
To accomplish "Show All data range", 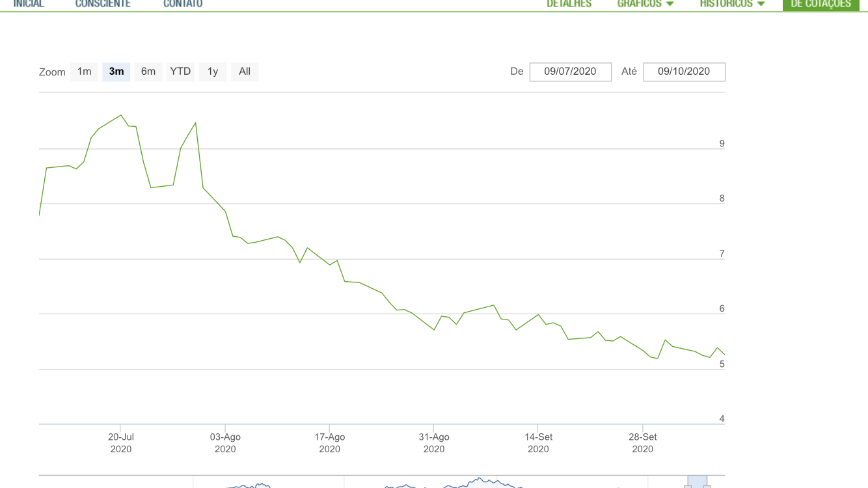I will (x=245, y=72).
